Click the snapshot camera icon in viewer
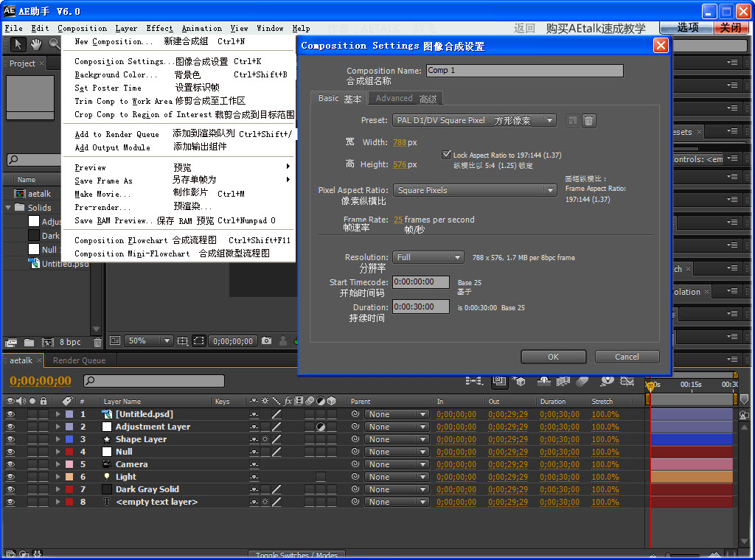The image size is (755, 560). 266,341
